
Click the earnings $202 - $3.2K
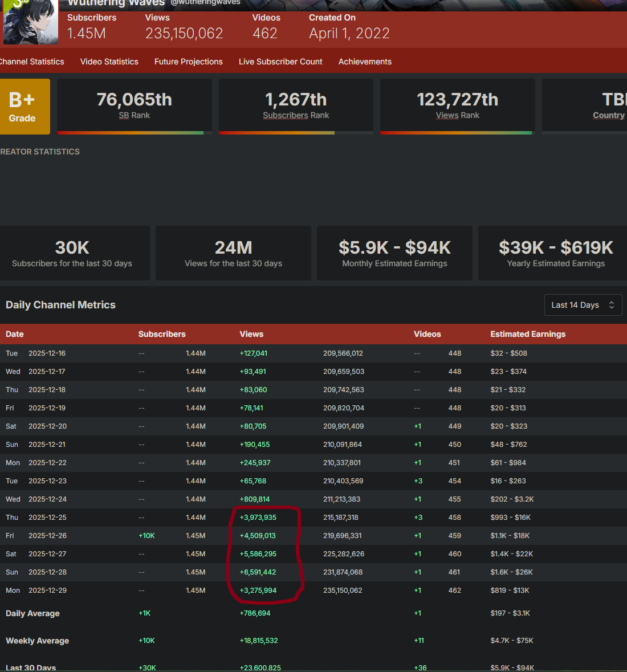pyautogui.click(x=512, y=499)
